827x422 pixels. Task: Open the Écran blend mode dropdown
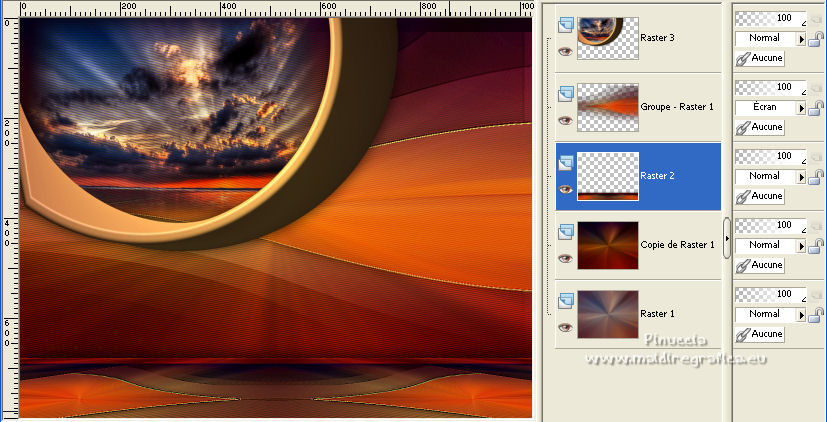pyautogui.click(x=771, y=108)
